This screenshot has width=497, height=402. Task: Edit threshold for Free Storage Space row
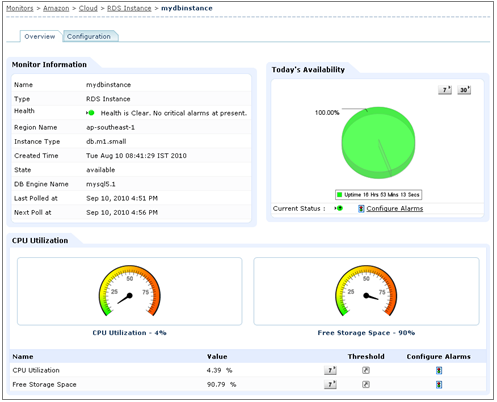(366, 384)
